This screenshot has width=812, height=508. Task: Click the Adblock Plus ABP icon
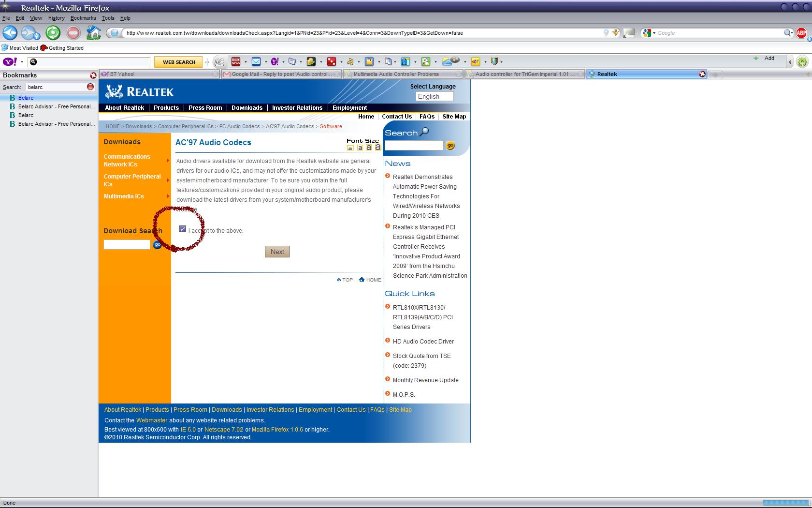801,33
